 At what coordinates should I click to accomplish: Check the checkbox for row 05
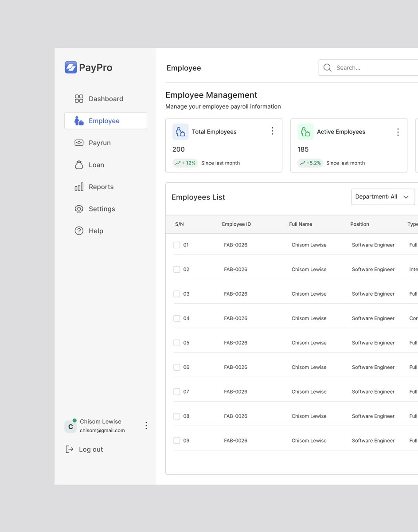[x=177, y=343]
